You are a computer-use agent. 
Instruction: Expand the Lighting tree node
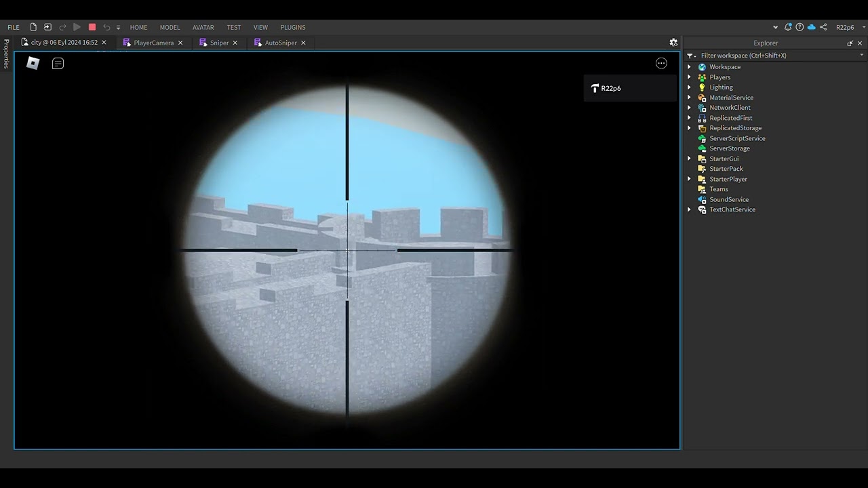(x=689, y=87)
